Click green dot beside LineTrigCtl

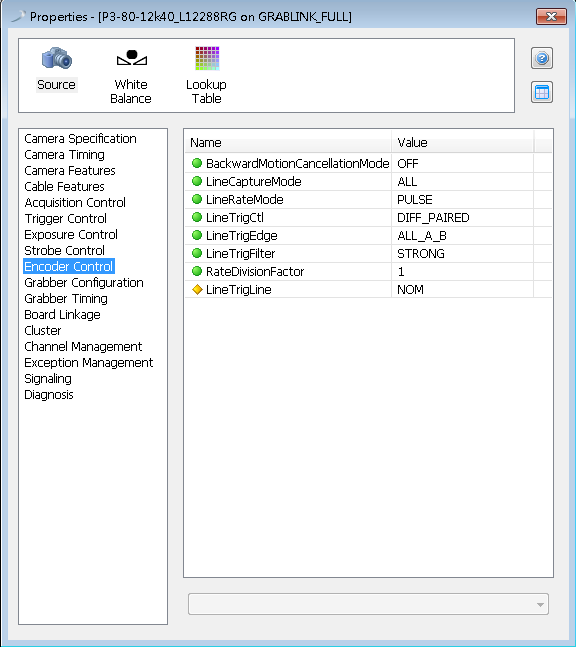[x=197, y=217]
